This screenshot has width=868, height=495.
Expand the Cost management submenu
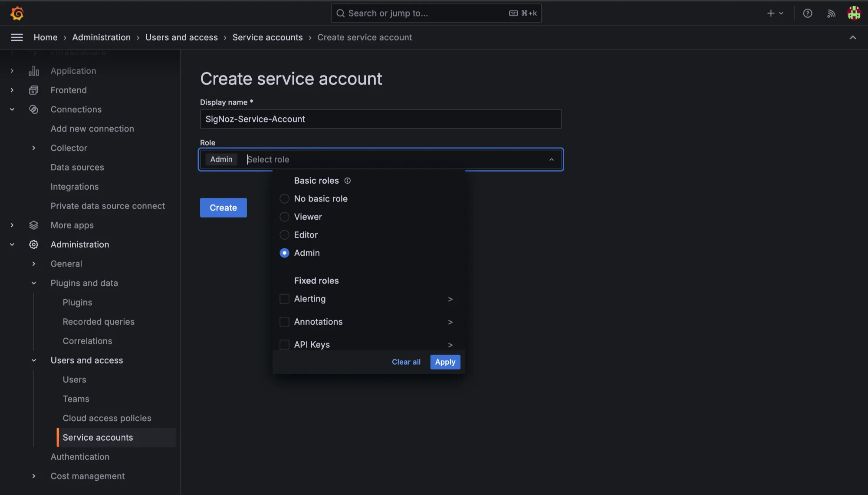pos(34,476)
